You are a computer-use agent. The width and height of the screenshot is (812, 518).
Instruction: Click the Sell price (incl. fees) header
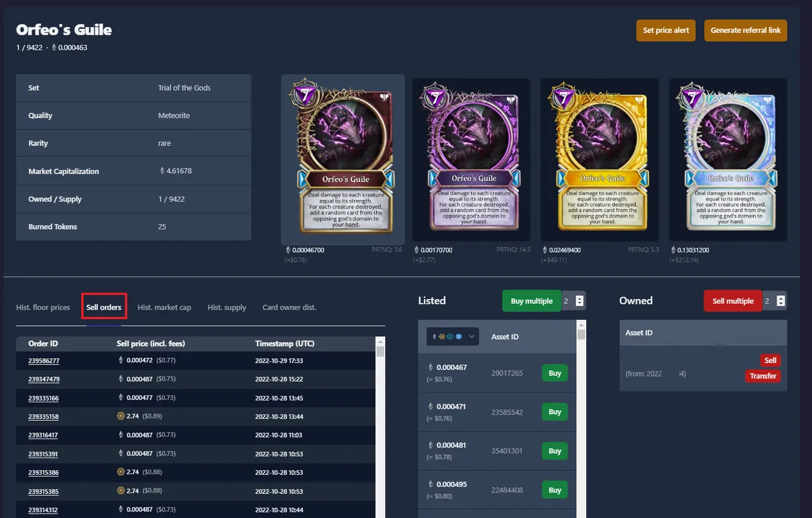pyautogui.click(x=151, y=343)
